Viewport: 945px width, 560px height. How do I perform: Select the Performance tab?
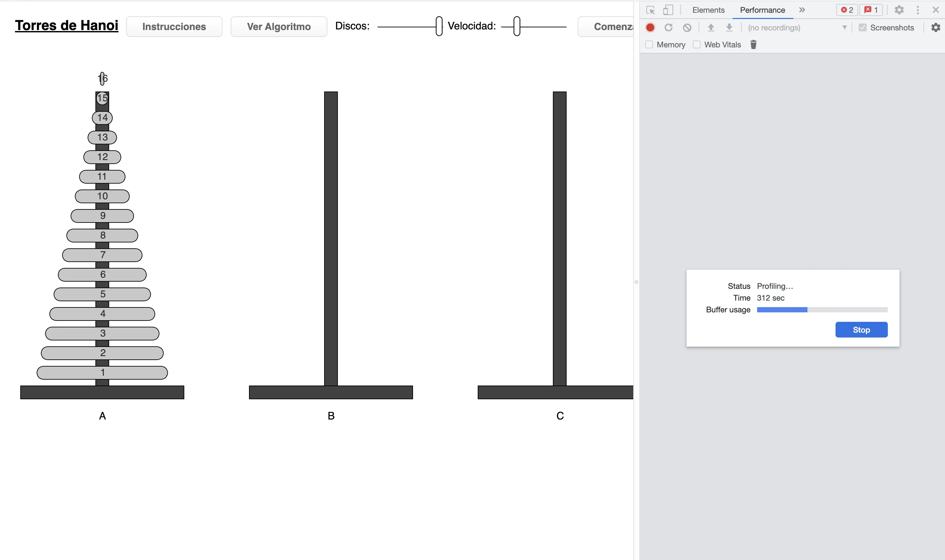tap(762, 10)
